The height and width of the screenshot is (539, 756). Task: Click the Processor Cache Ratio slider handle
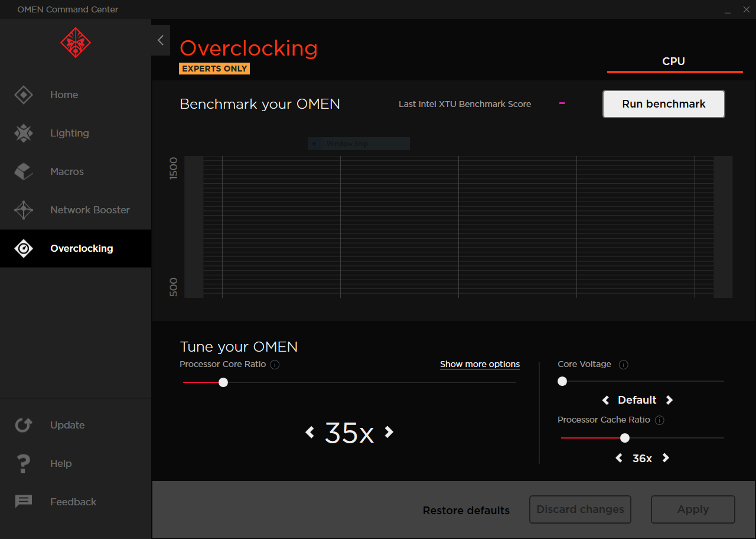[x=625, y=438]
